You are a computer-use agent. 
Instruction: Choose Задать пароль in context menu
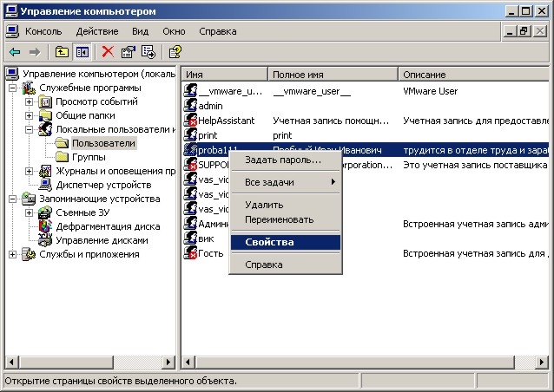(x=283, y=160)
